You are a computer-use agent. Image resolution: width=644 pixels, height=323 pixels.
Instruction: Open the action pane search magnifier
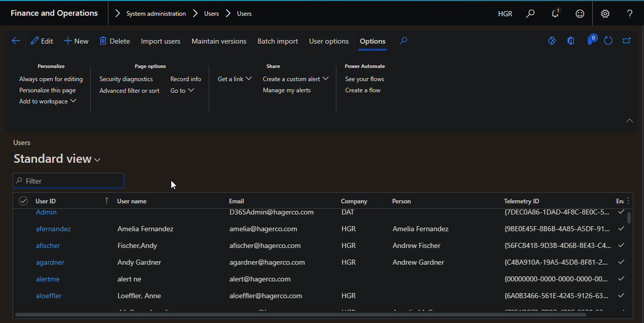[x=403, y=41]
